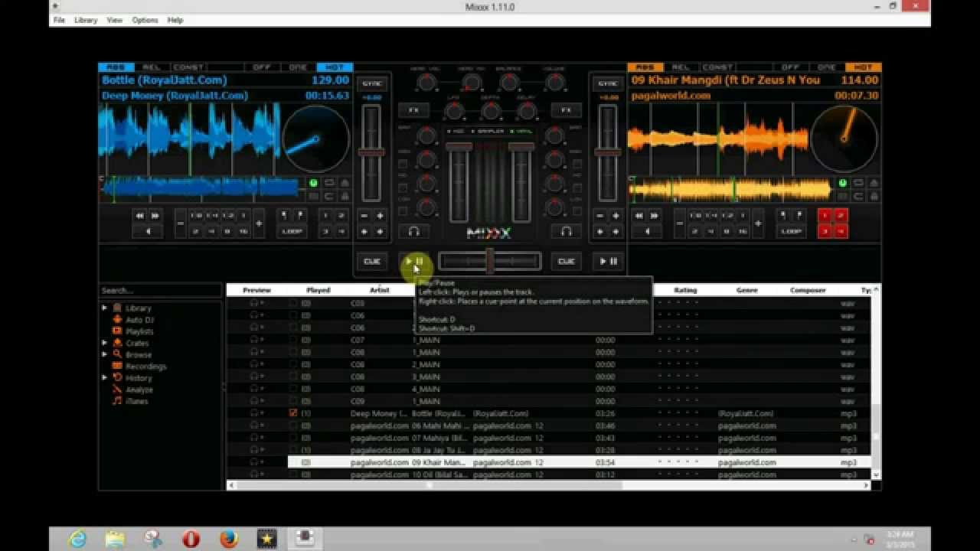Click the right deck CUE button
980x551 pixels.
pos(566,261)
